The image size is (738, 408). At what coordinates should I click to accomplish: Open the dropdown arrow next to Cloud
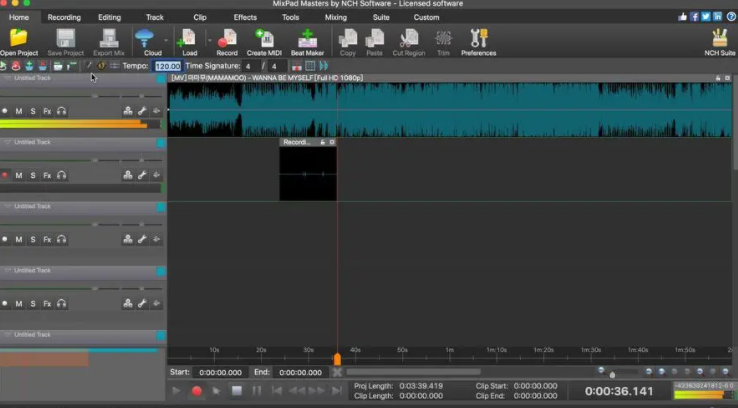click(x=166, y=40)
